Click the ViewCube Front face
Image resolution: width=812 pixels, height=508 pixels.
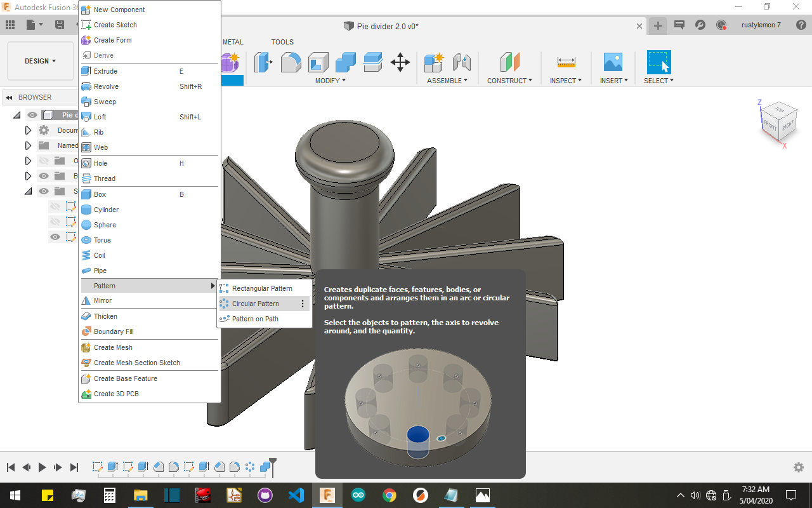point(769,124)
